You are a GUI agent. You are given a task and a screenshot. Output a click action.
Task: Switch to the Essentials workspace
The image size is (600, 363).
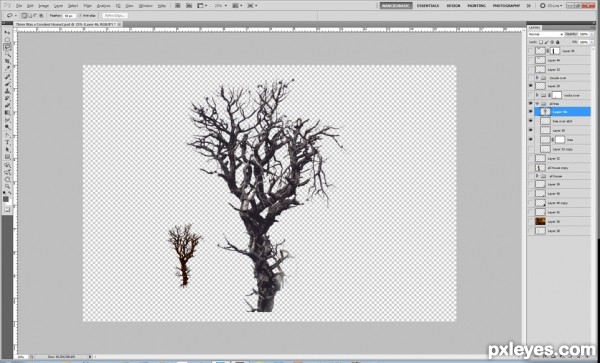coord(428,6)
